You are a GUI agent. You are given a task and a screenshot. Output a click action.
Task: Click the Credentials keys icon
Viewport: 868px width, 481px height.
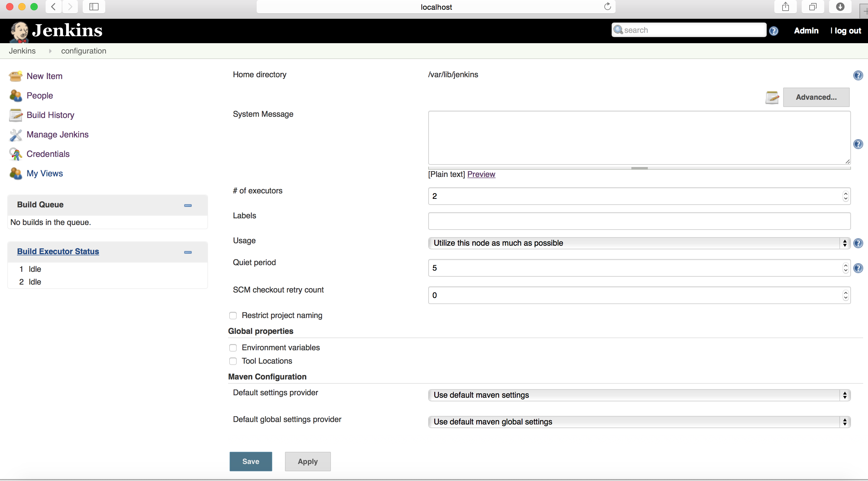click(16, 154)
